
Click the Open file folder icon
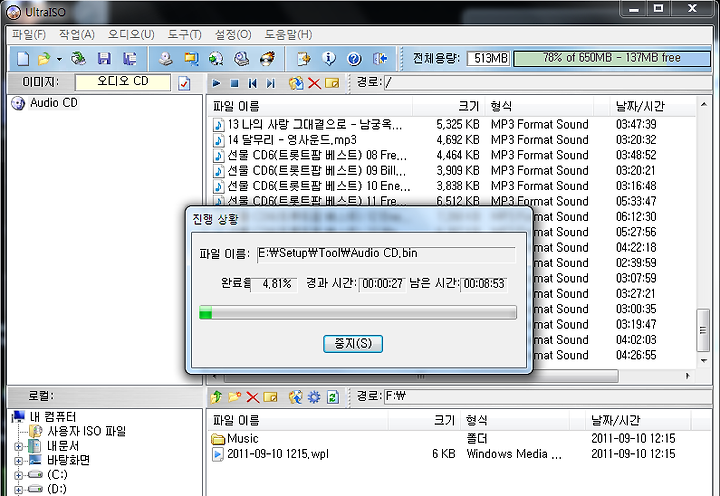44,59
